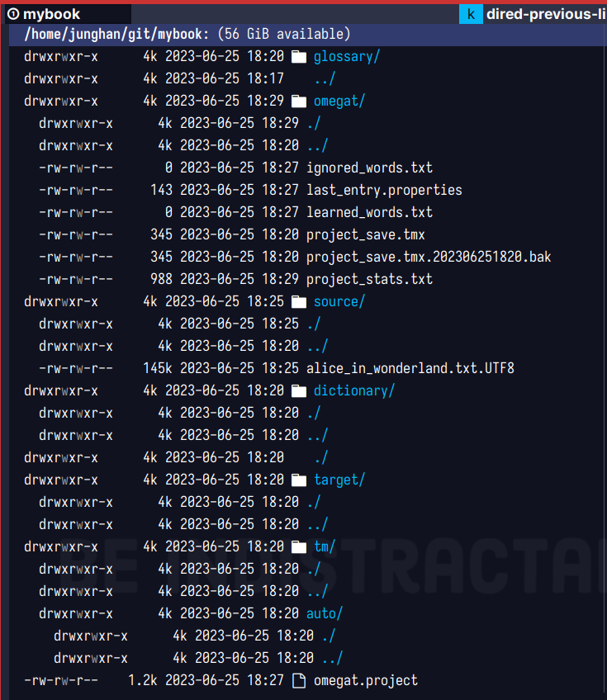Expand the auto/ subdirectory under tm
This screenshot has height=700, width=607.
pyautogui.click(x=324, y=613)
